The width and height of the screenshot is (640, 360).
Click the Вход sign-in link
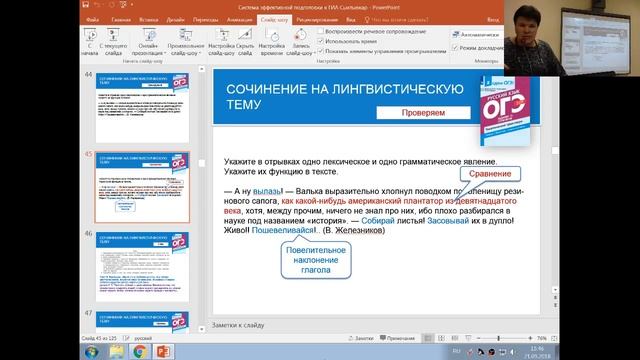tap(493, 20)
